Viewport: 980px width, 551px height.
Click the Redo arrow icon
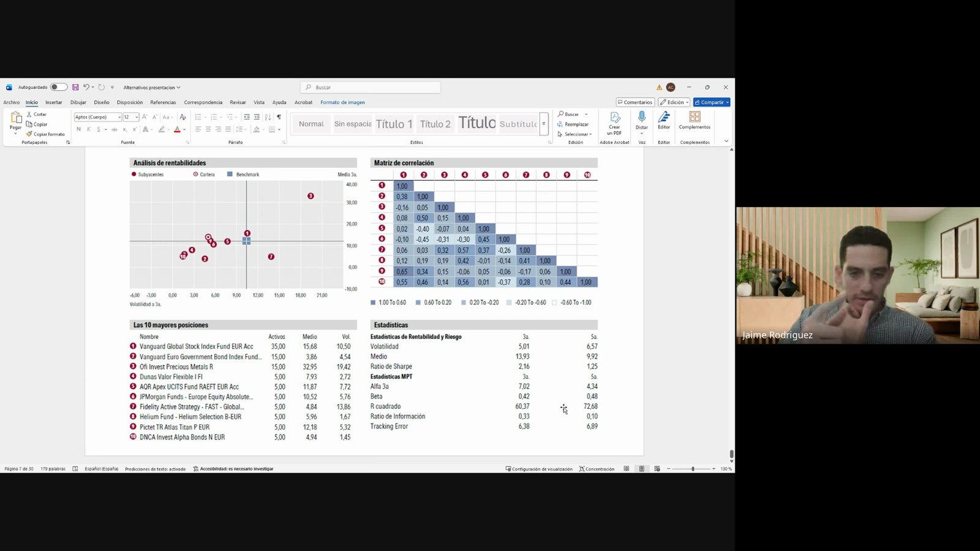click(x=102, y=87)
